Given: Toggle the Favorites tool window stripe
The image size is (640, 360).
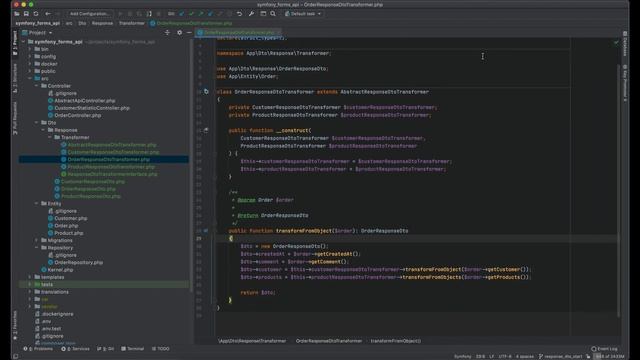Looking at the screenshot, I should (x=15, y=325).
